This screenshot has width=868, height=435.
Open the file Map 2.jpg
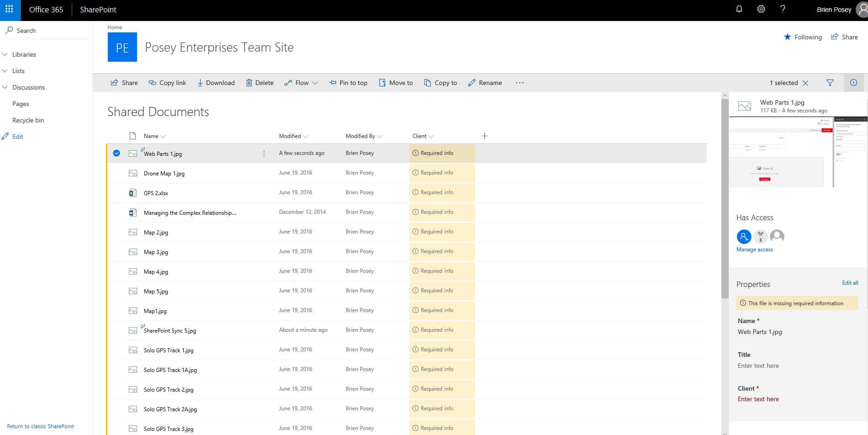(x=156, y=233)
